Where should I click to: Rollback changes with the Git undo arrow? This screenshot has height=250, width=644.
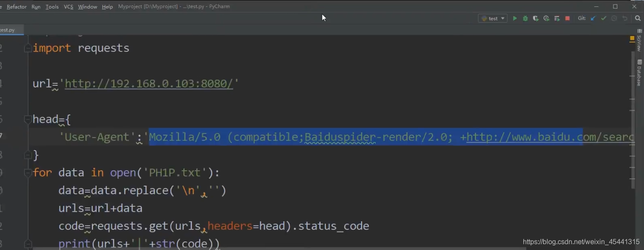click(625, 18)
